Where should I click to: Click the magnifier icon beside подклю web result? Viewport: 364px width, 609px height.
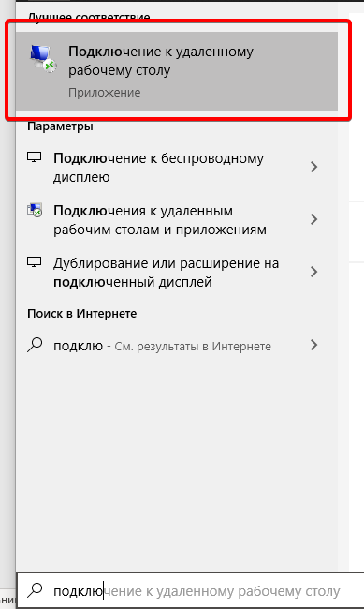click(35, 345)
